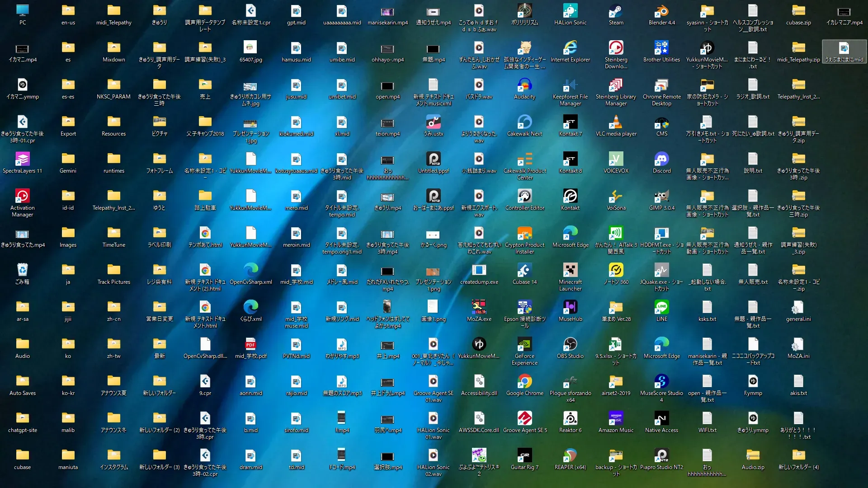Screen dimensions: 868x488
Task: Select the PC icon
Action: (x=22, y=11)
